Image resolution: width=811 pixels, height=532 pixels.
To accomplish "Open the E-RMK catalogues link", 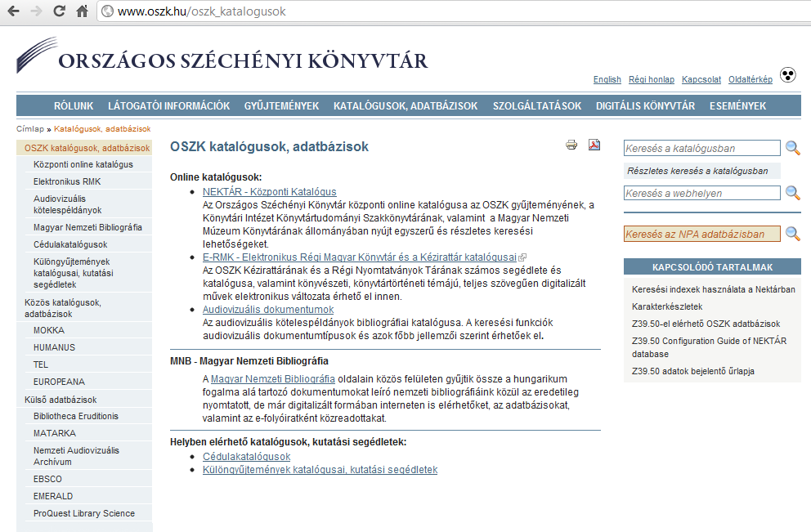I will tap(360, 257).
